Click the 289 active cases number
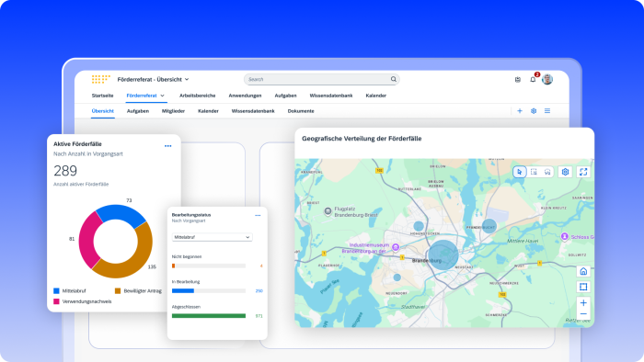This screenshot has height=362, width=644. pos(65,171)
